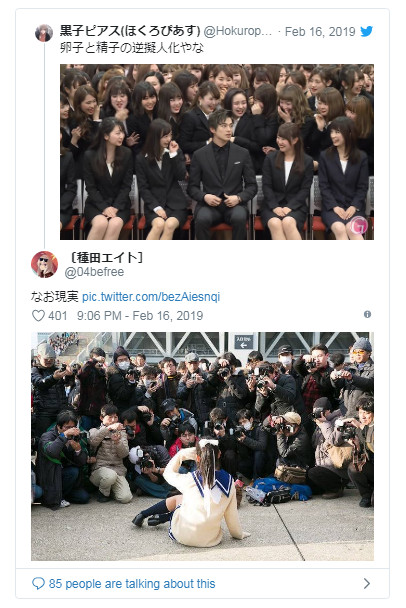This screenshot has width=406, height=608.
Task: Open the 9:06 PM - Feb 16, 2019 timestamp
Action: coord(140,316)
